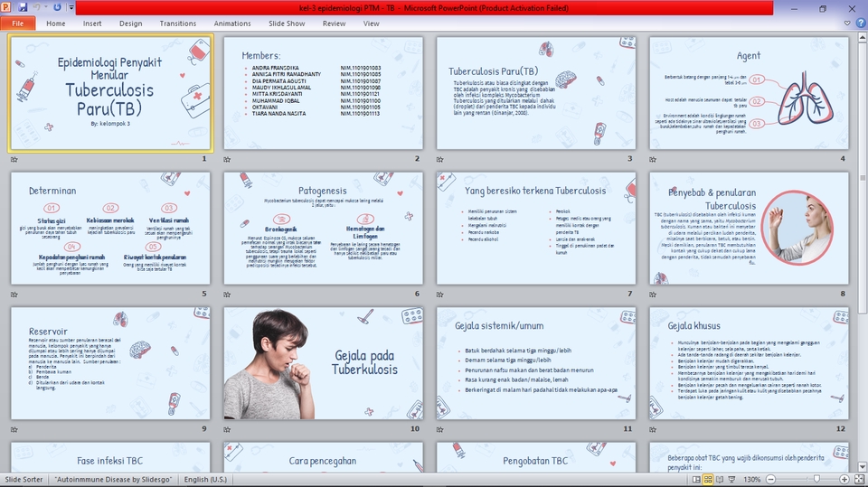The width and height of the screenshot is (868, 487).
Task: Start Slide Show from status bar icon
Action: tap(731, 479)
